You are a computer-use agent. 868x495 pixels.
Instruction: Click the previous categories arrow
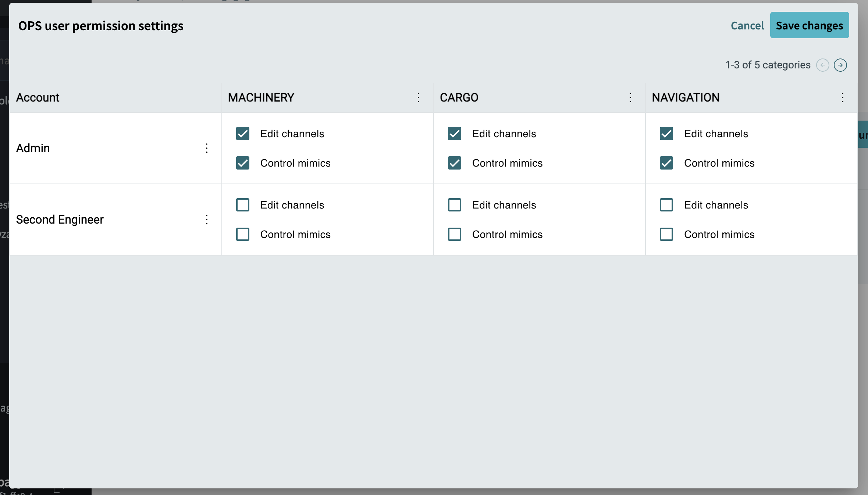pos(822,65)
